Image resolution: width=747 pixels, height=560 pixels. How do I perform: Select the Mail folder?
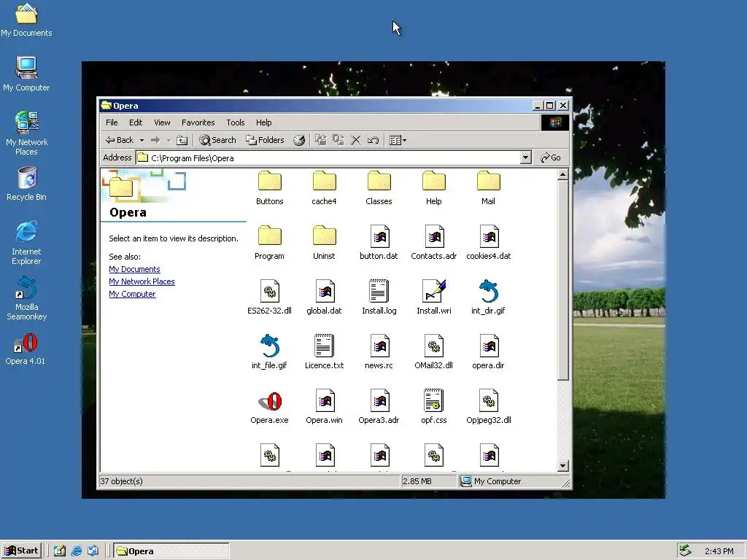pyautogui.click(x=488, y=188)
